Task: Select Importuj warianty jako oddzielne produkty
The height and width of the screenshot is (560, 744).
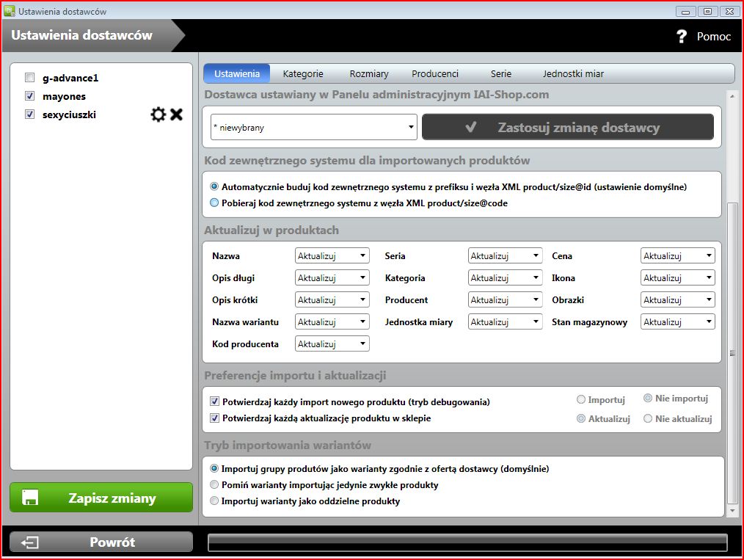Action: pos(214,501)
